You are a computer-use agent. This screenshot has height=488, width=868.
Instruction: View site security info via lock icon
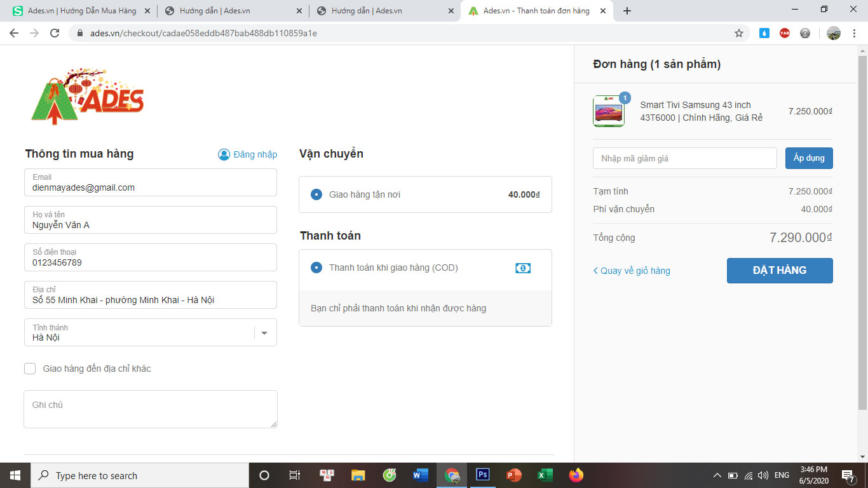[80, 33]
